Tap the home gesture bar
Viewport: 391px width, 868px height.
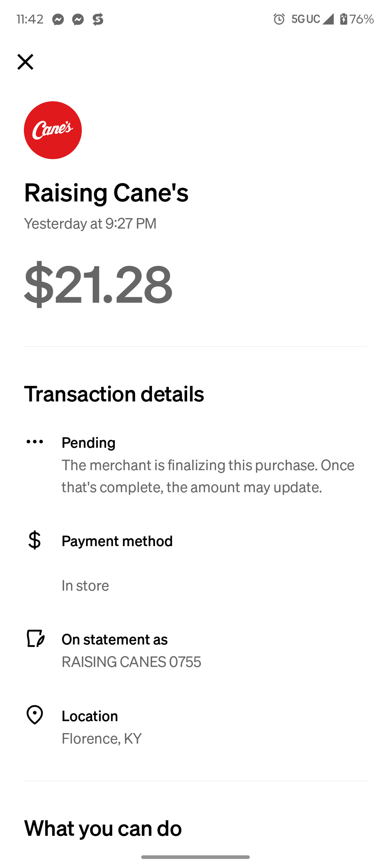pos(195,857)
